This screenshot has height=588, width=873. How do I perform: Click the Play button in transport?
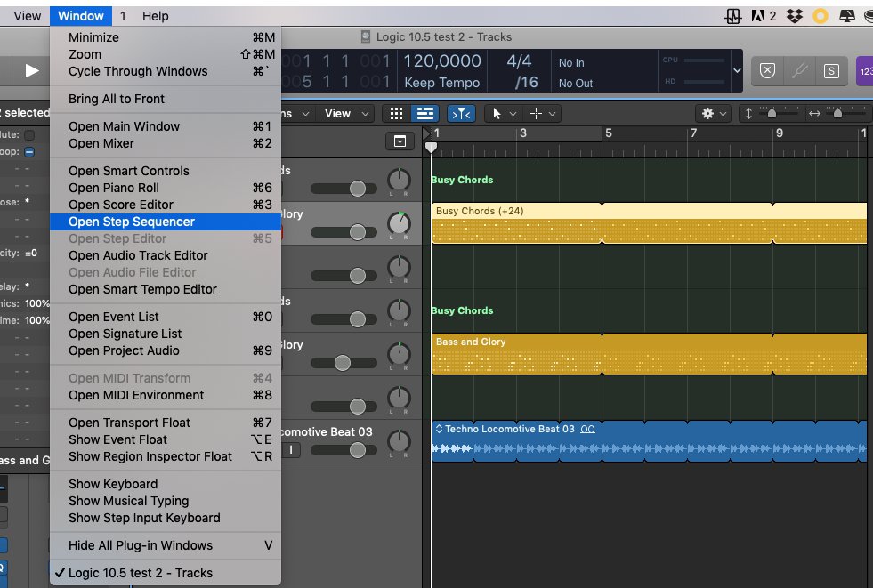[32, 71]
